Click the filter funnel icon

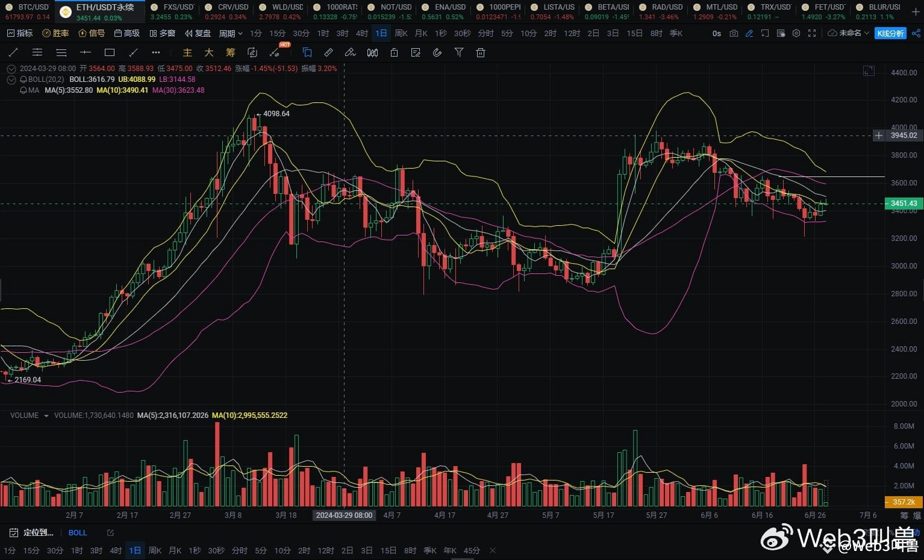coord(459,53)
